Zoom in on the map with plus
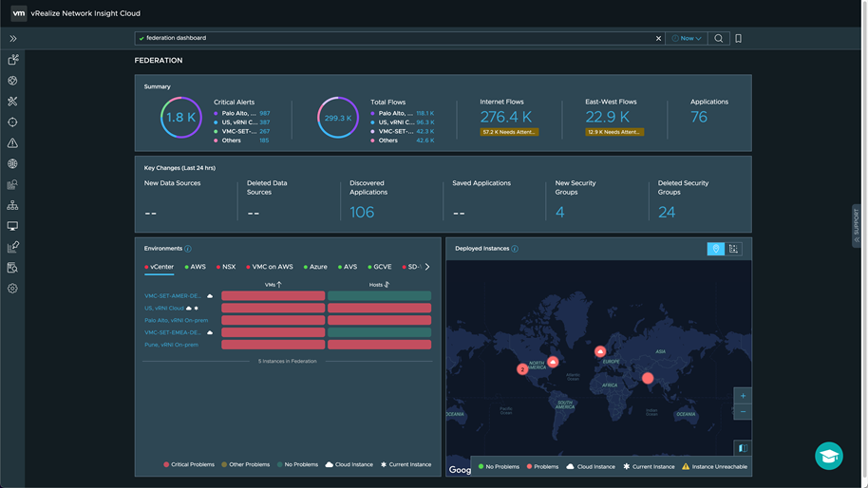The width and height of the screenshot is (868, 488). tap(743, 396)
